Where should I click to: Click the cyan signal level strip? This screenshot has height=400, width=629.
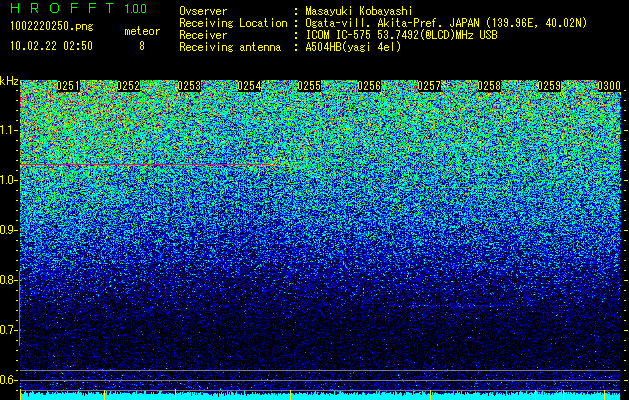(x=321, y=396)
